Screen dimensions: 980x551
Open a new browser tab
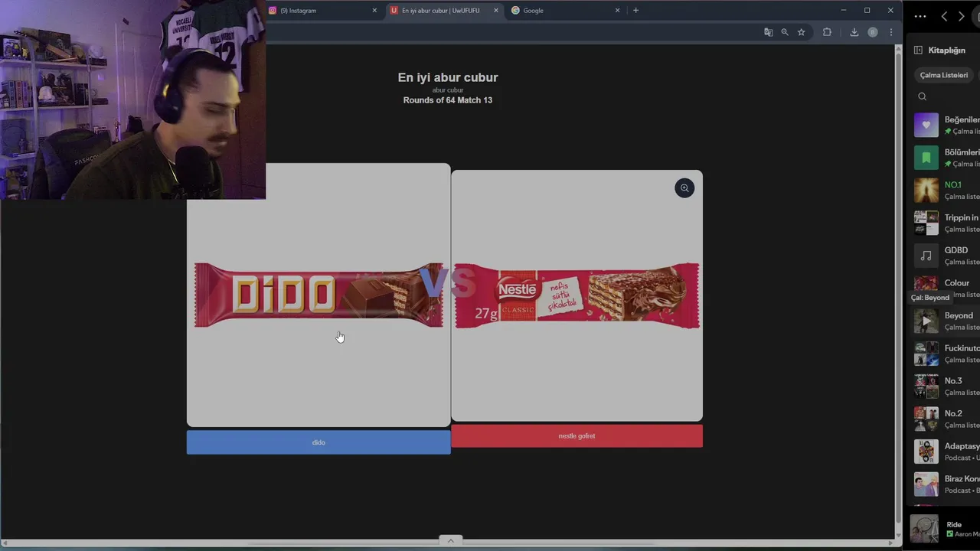coord(635,11)
